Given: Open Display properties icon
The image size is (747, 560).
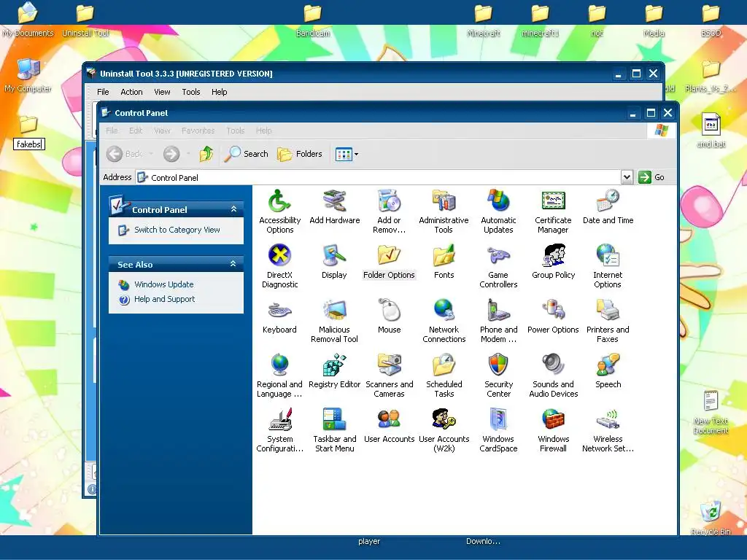Looking at the screenshot, I should tap(334, 262).
